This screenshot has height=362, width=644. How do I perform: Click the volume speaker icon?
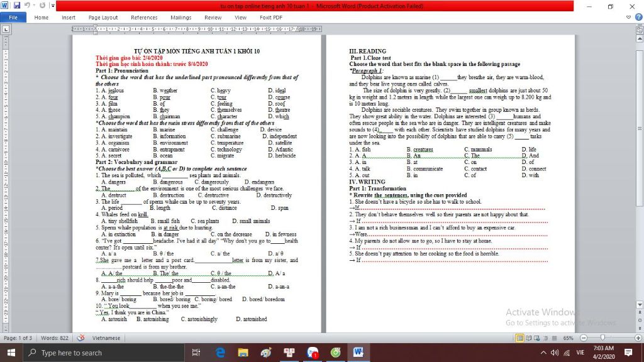(x=555, y=353)
